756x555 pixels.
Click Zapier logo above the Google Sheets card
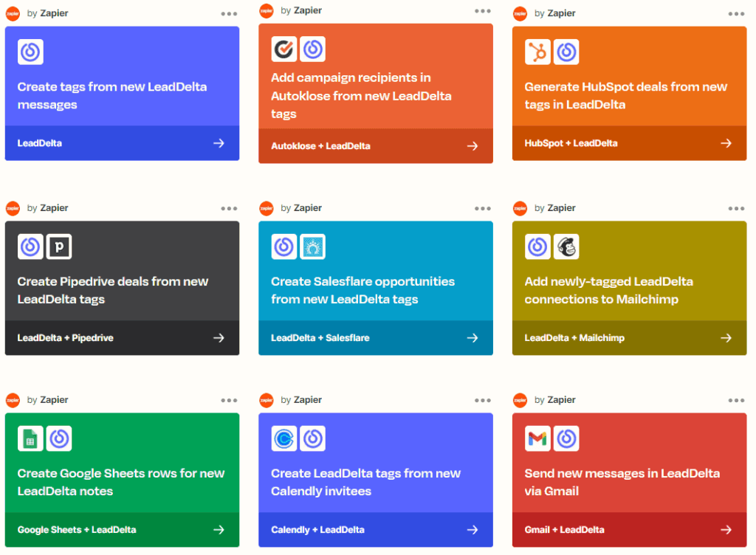pos(13,400)
